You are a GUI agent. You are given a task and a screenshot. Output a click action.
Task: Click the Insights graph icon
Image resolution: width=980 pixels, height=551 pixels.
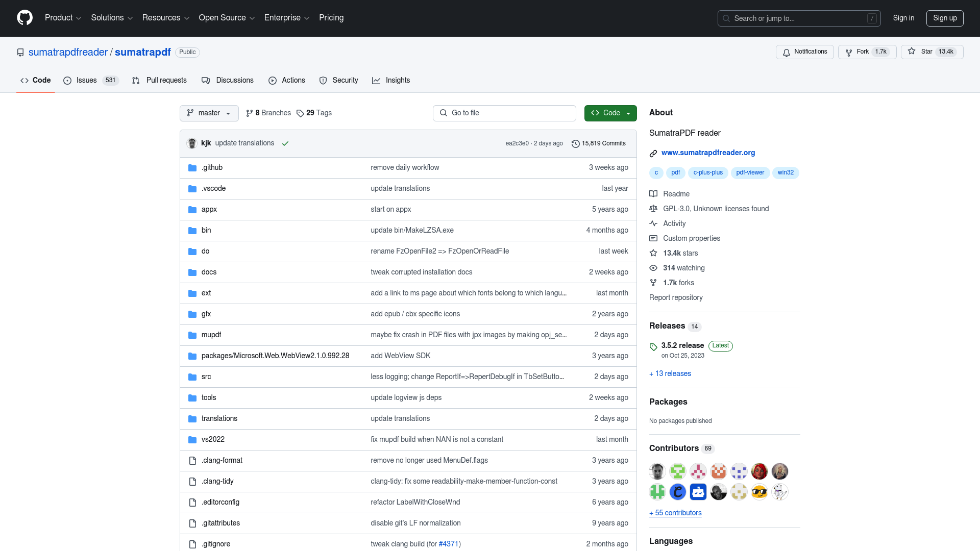click(376, 80)
